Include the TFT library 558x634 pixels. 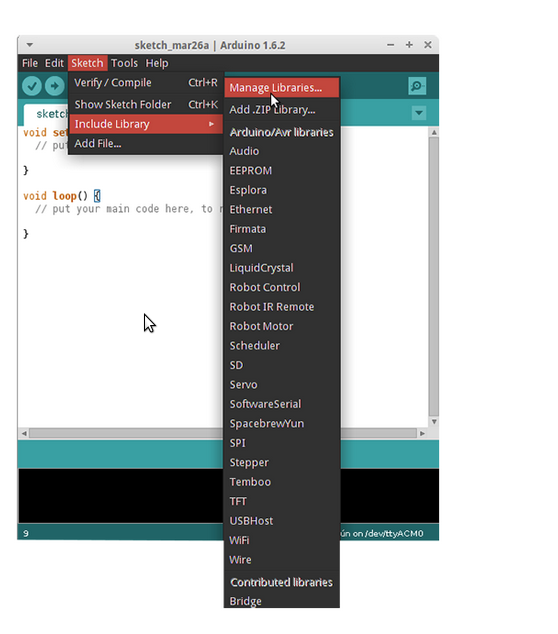281,501
